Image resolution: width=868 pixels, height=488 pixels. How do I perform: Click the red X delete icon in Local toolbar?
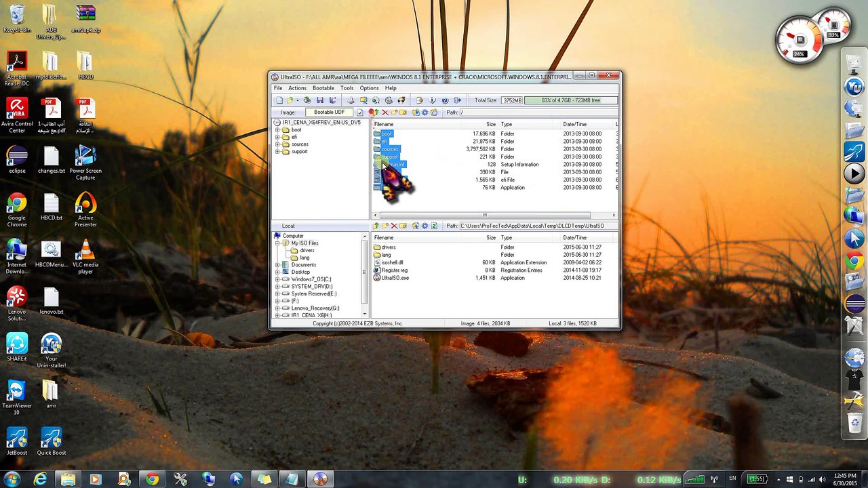click(394, 226)
